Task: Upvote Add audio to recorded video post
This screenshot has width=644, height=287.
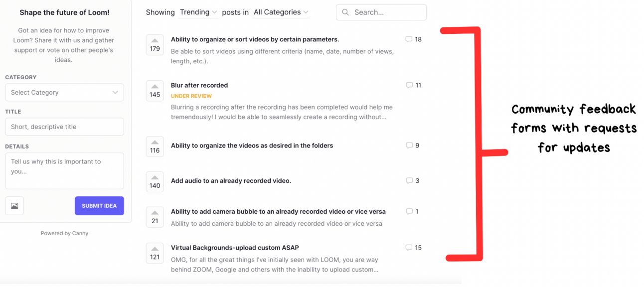Action: pos(155,182)
